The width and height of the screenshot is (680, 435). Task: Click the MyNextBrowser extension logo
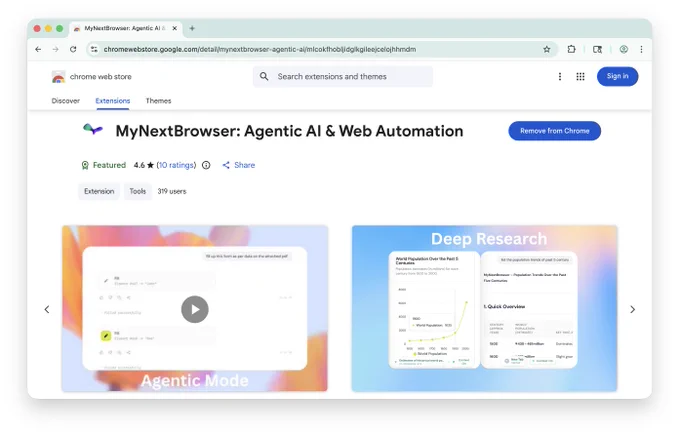(x=93, y=129)
